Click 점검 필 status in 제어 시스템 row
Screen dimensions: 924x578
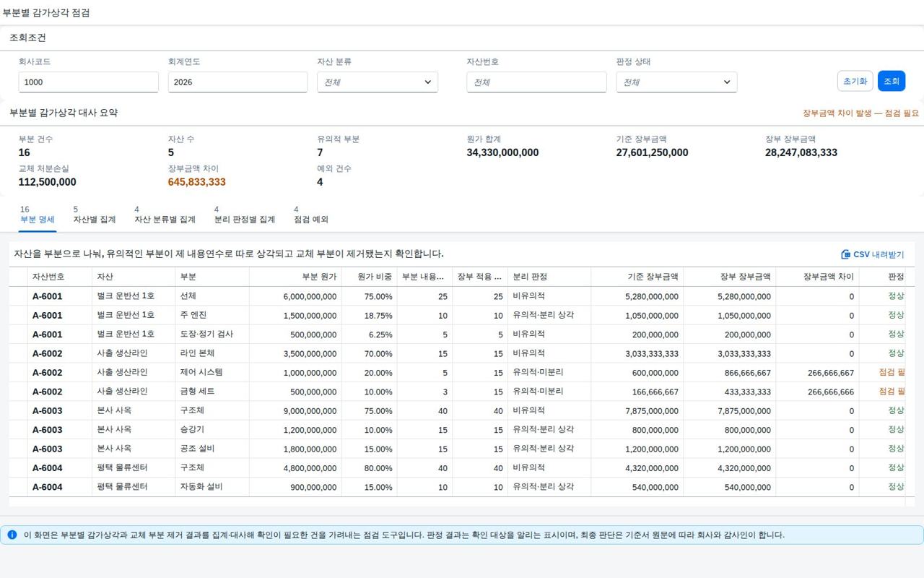tap(892, 372)
